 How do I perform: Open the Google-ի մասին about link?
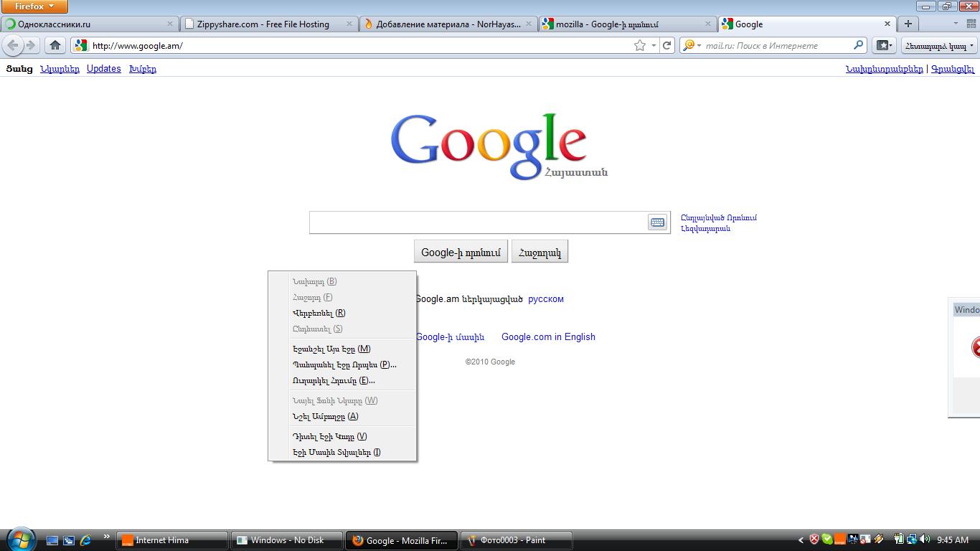(x=450, y=336)
